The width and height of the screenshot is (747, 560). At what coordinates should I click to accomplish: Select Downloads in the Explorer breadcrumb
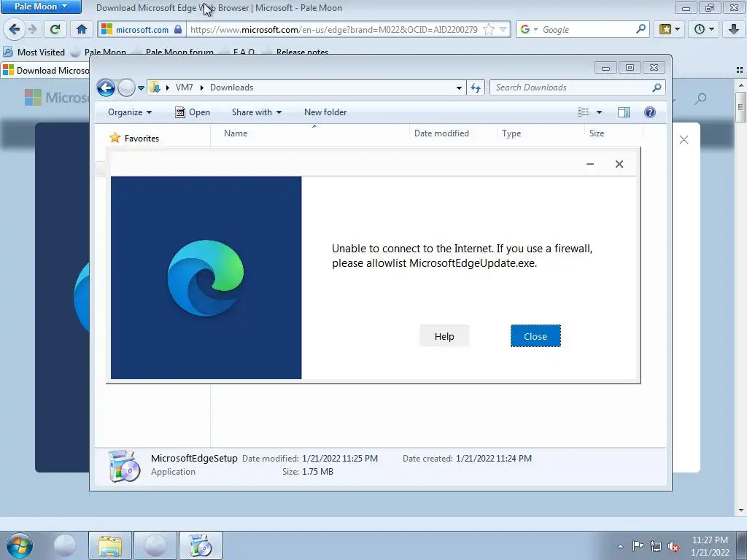point(231,87)
